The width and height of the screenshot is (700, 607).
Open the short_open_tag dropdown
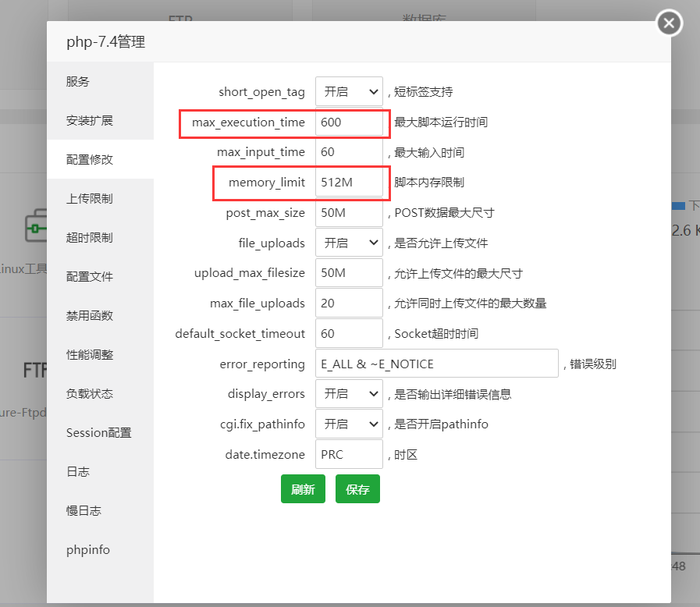pos(349,91)
